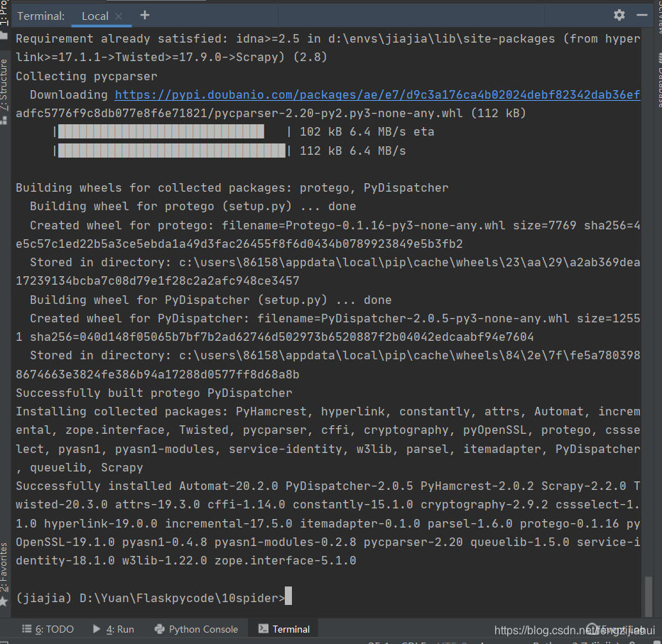The height and width of the screenshot is (644, 662).
Task: Click the 'Building wheels for collected packages' line
Action: pyautogui.click(x=232, y=187)
